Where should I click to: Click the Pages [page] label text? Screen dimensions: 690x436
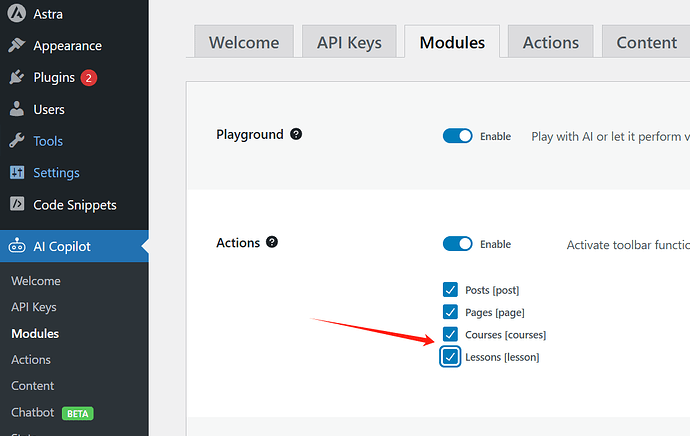[x=495, y=312]
